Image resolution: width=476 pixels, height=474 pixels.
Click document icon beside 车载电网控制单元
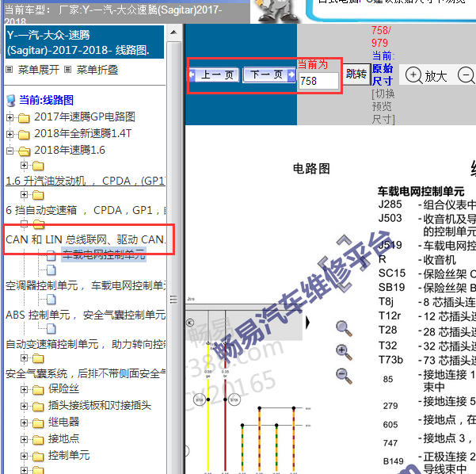[x=51, y=255]
